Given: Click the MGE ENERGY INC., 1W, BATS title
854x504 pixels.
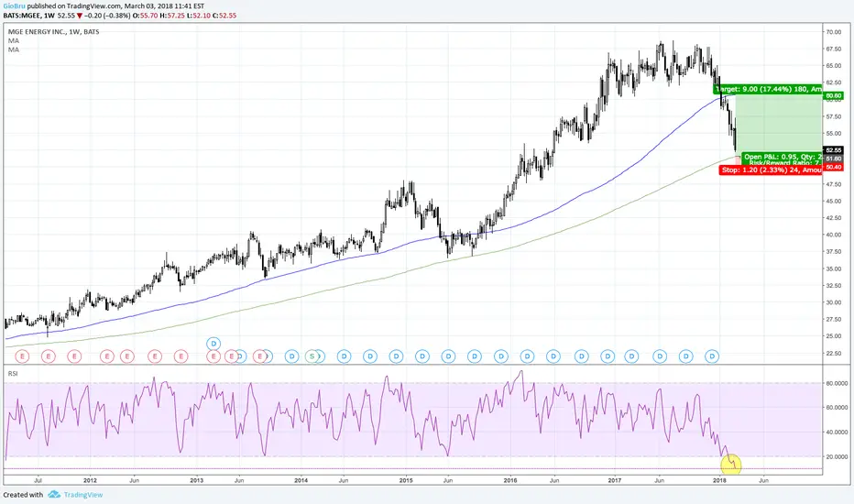Looking at the screenshot, I should [53, 31].
